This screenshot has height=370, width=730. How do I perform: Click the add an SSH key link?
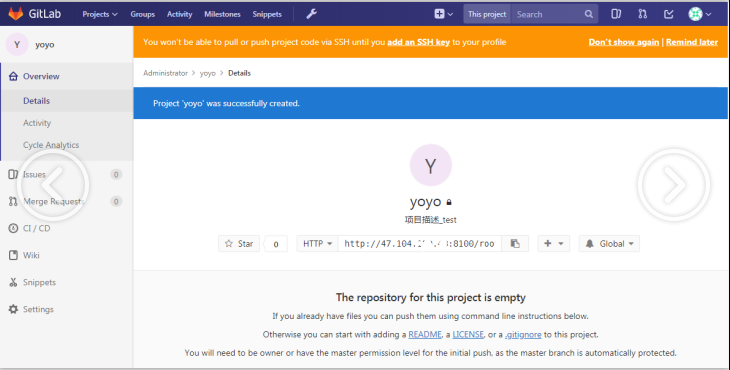(x=418, y=42)
